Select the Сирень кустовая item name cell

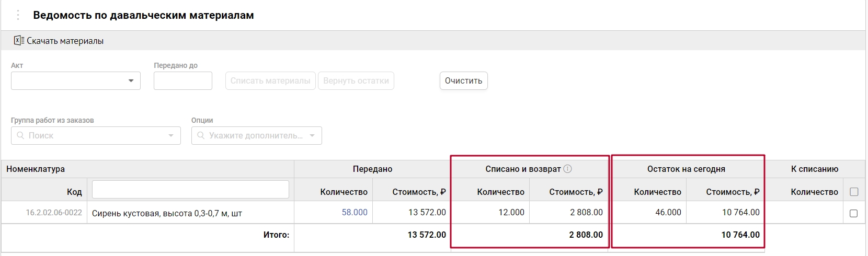[x=167, y=213]
